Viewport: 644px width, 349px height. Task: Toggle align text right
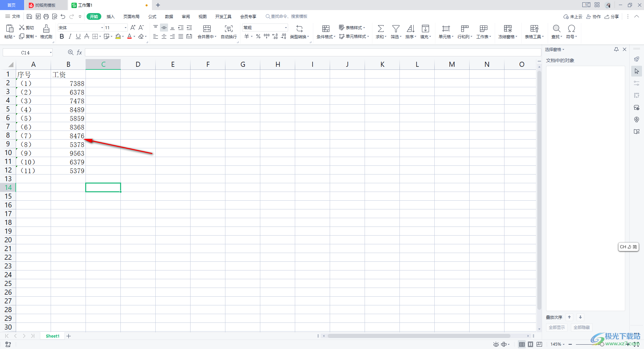point(172,36)
